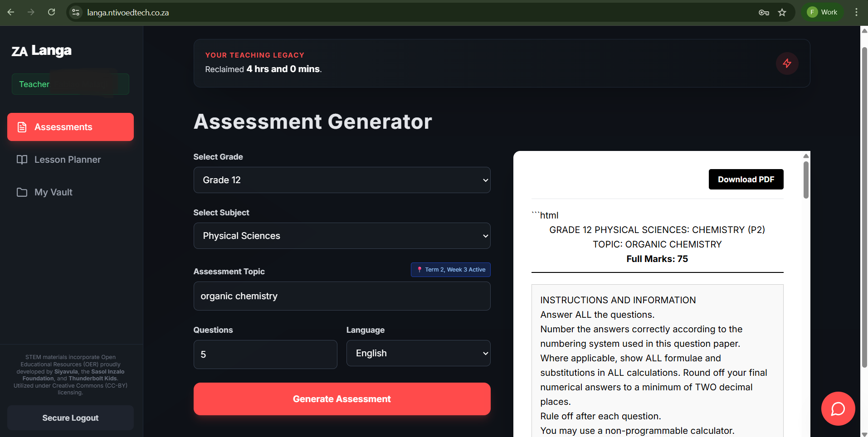
Task: Open the Lesson Planner section
Action: [x=70, y=160]
